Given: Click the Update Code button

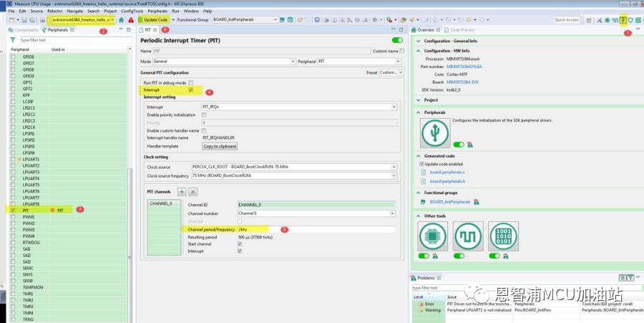Looking at the screenshot, I should [x=153, y=20].
